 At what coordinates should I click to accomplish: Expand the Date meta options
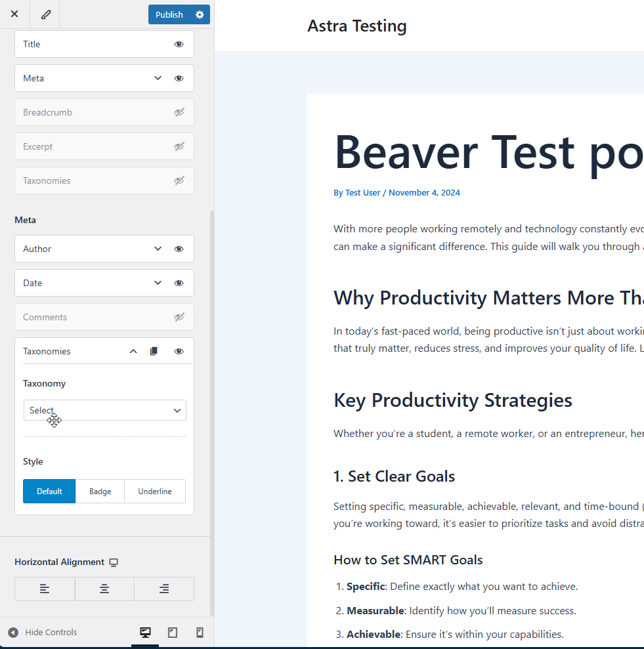coord(158,283)
